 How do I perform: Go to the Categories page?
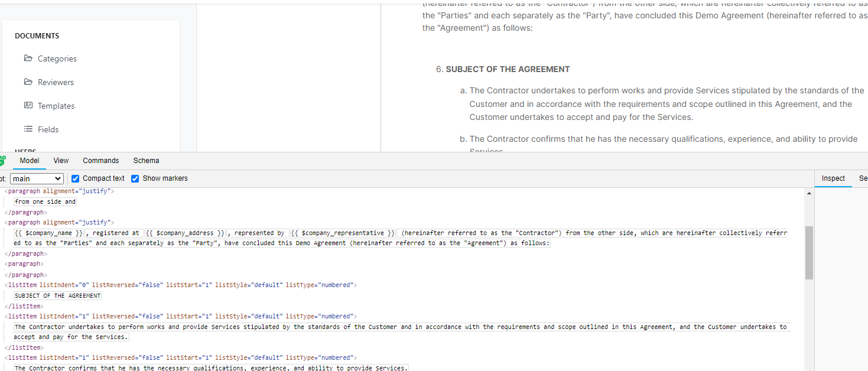tap(57, 58)
